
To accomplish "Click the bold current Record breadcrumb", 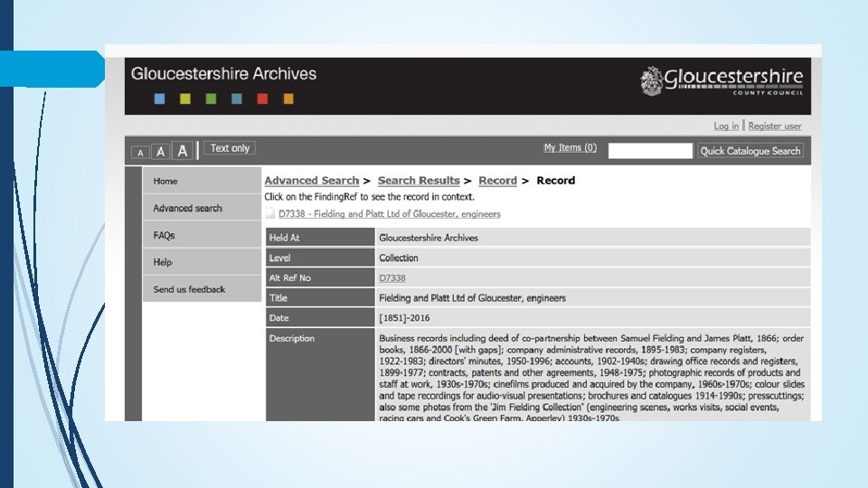I will click(556, 181).
